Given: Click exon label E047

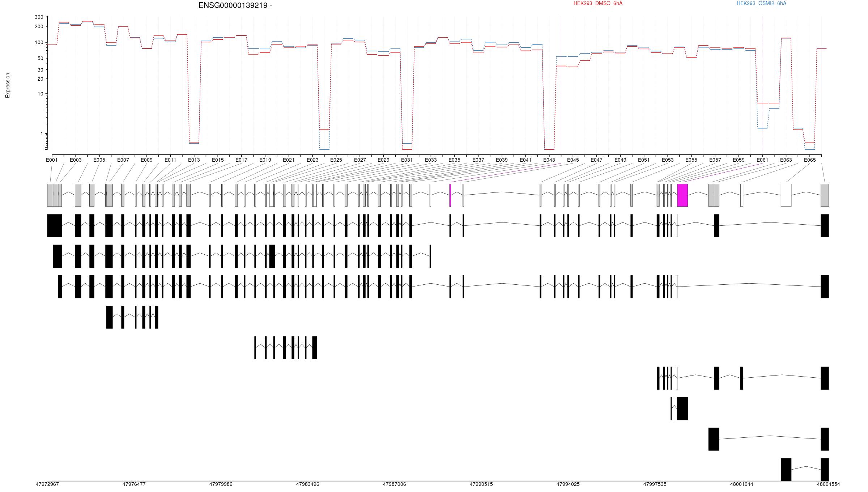Looking at the screenshot, I should pos(596,160).
